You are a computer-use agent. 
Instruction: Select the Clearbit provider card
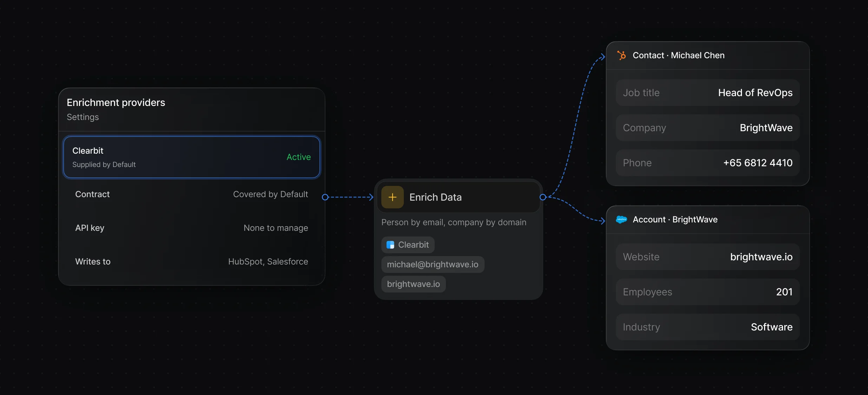pos(192,157)
